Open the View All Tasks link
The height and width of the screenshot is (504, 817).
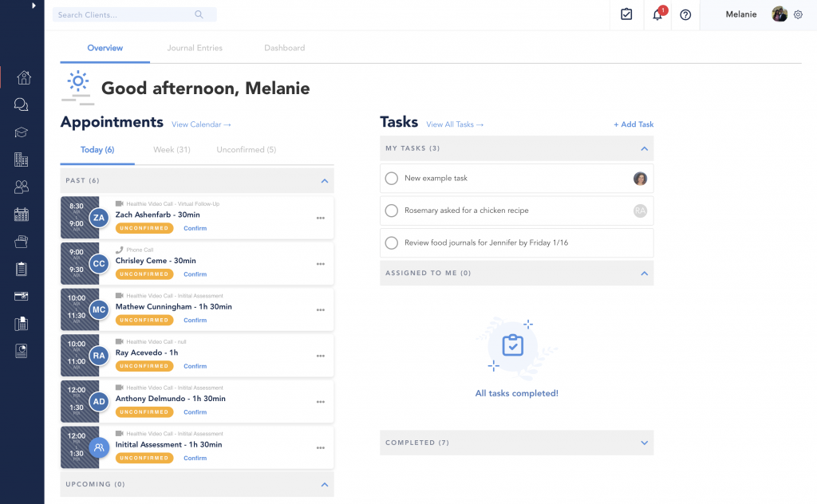455,124
